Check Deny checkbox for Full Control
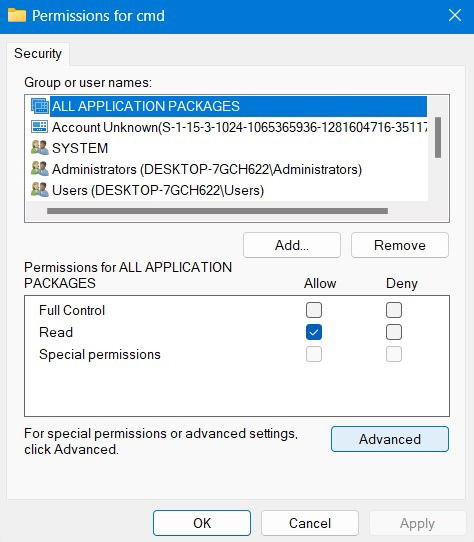Screen dimensions: 474x542 tap(394, 310)
